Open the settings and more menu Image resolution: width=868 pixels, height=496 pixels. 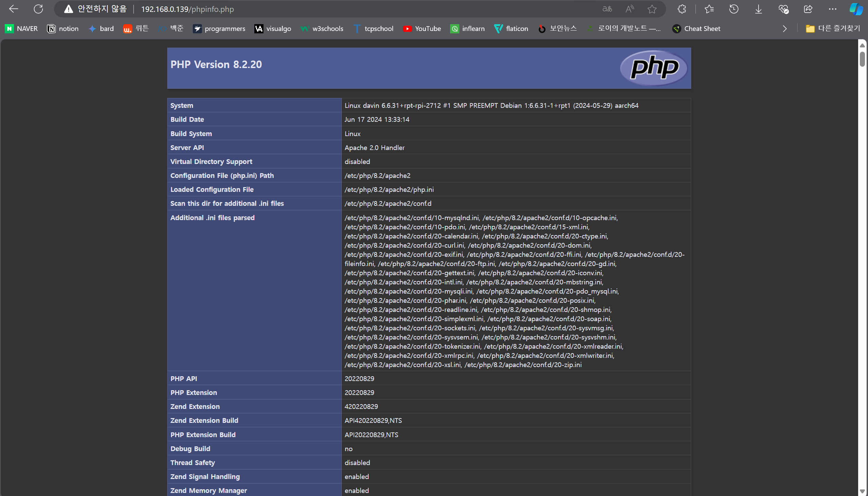coord(833,9)
